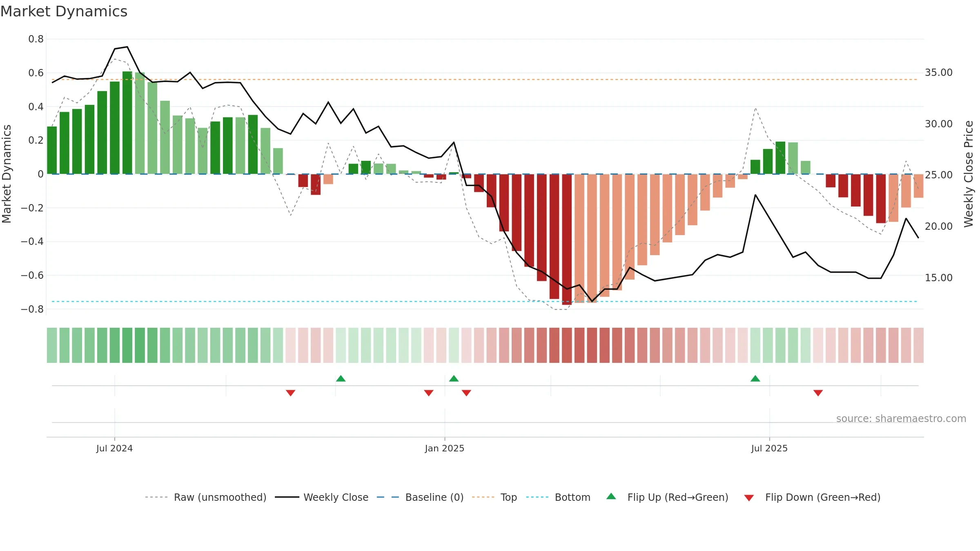Click the Jul 2024 axis label
The height and width of the screenshot is (551, 980).
coord(114,448)
